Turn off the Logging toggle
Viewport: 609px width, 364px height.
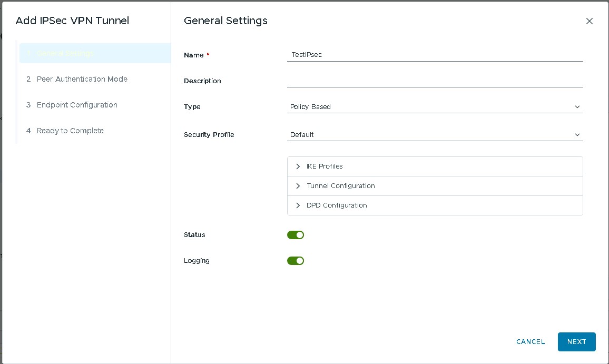(x=296, y=261)
